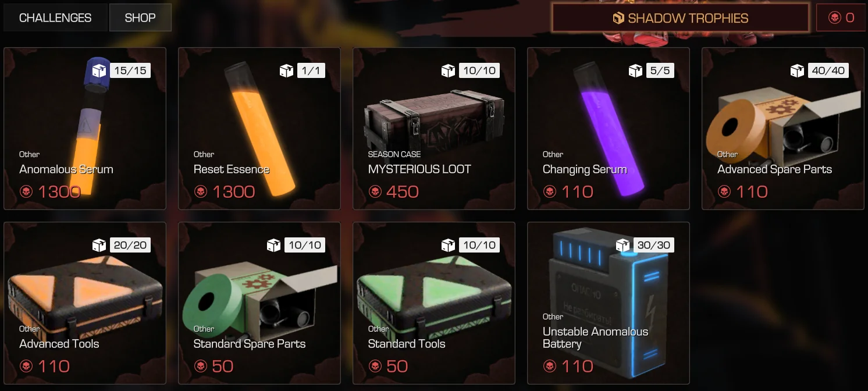
Task: Click the skull price icon for Reset Essence
Action: pos(201,191)
